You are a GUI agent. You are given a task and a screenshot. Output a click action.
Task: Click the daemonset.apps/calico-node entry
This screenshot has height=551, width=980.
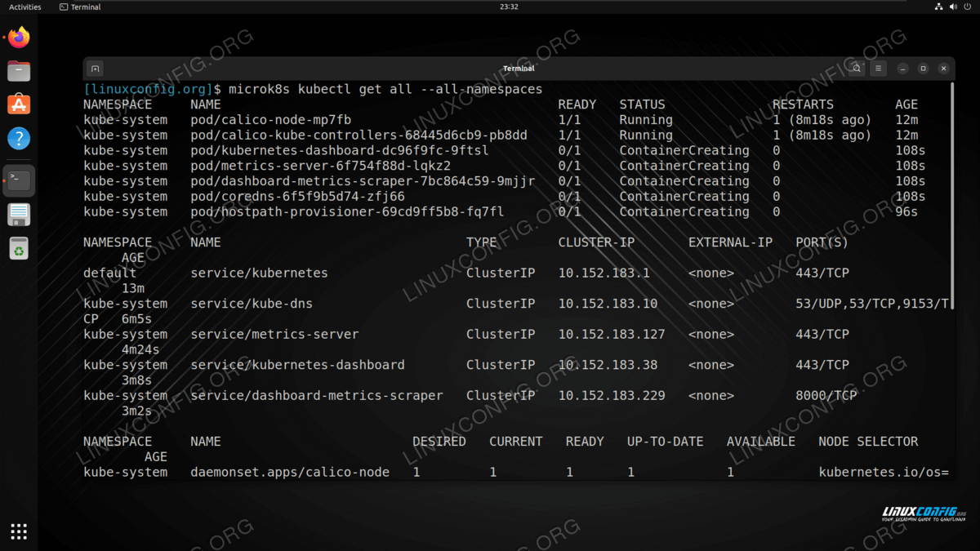tap(290, 472)
